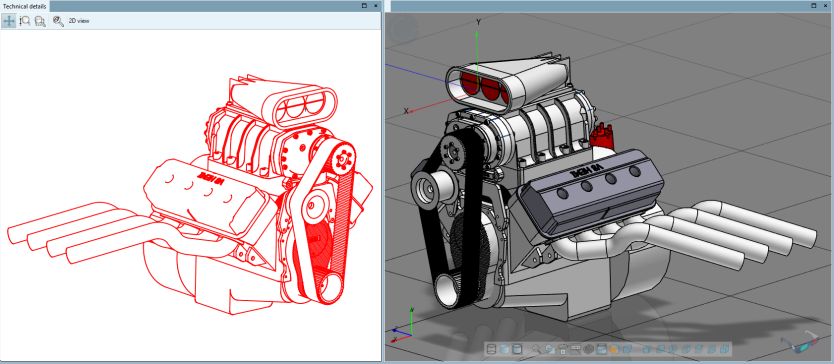
Task: Enable the shaded cylinder render mode
Action: (x=504, y=349)
